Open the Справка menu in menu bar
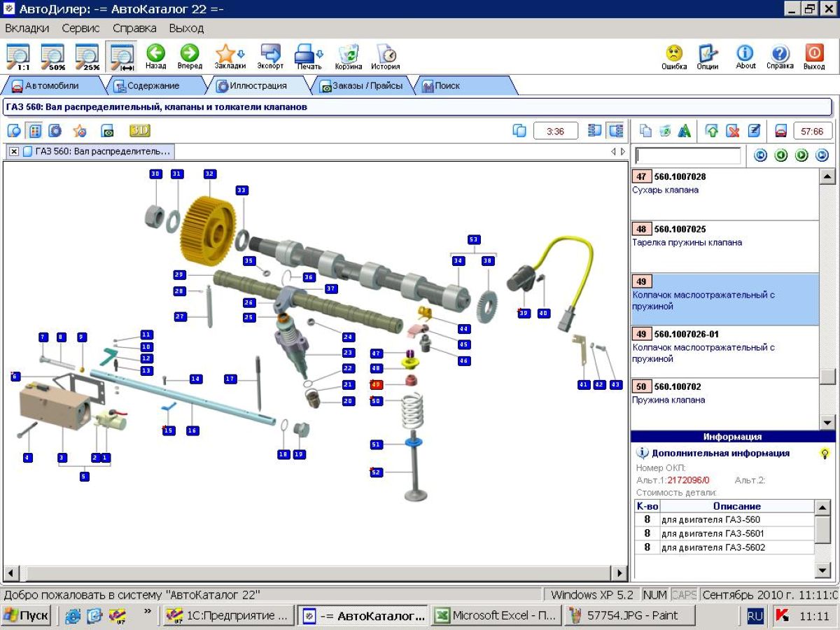This screenshot has width=840, height=630. [x=134, y=29]
